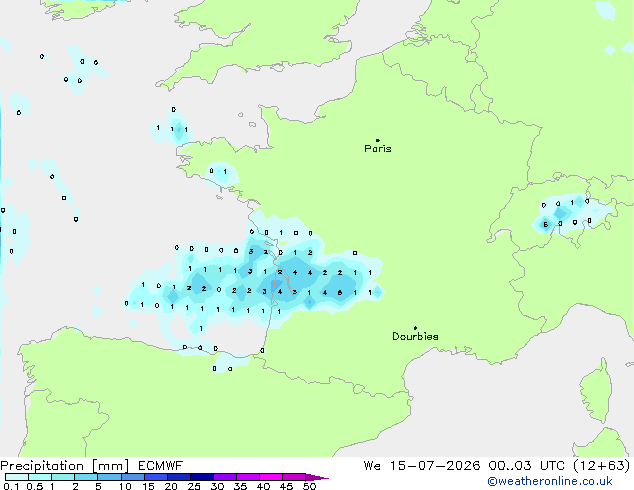Pick the 10–15 mm legend color swatch
The image size is (634, 490).
[x=132, y=477]
